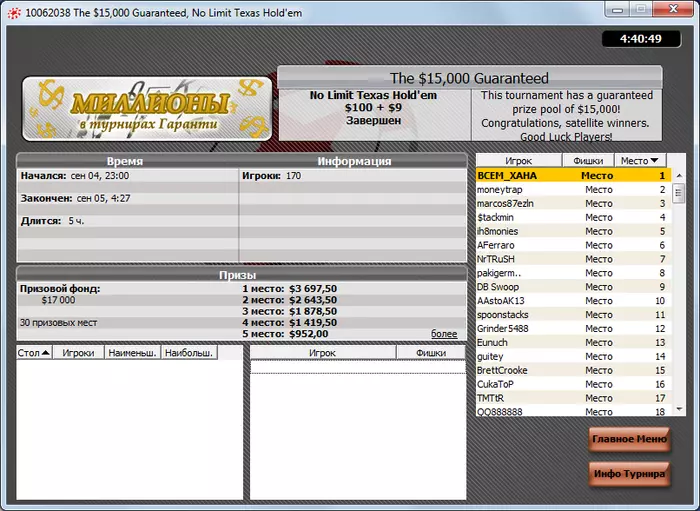The width and height of the screenshot is (700, 511).
Task: Click the 1 место $3 697,50 prize
Action: coord(289,289)
